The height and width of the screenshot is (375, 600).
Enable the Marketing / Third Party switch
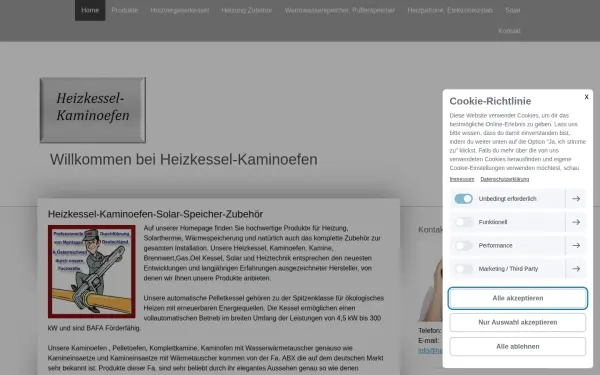[463, 269]
